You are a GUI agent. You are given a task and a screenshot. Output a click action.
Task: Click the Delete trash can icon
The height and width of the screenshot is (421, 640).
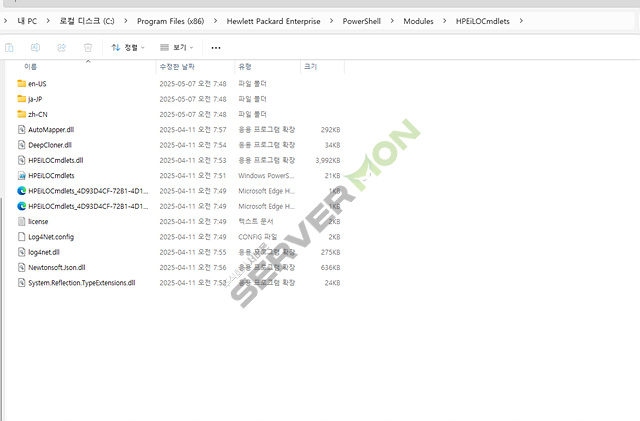[x=88, y=48]
